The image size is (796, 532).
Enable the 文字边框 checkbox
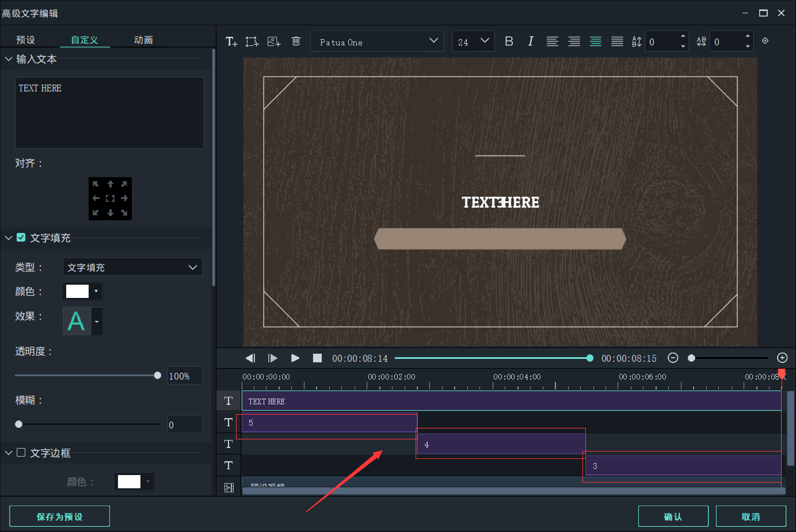tap(21, 453)
